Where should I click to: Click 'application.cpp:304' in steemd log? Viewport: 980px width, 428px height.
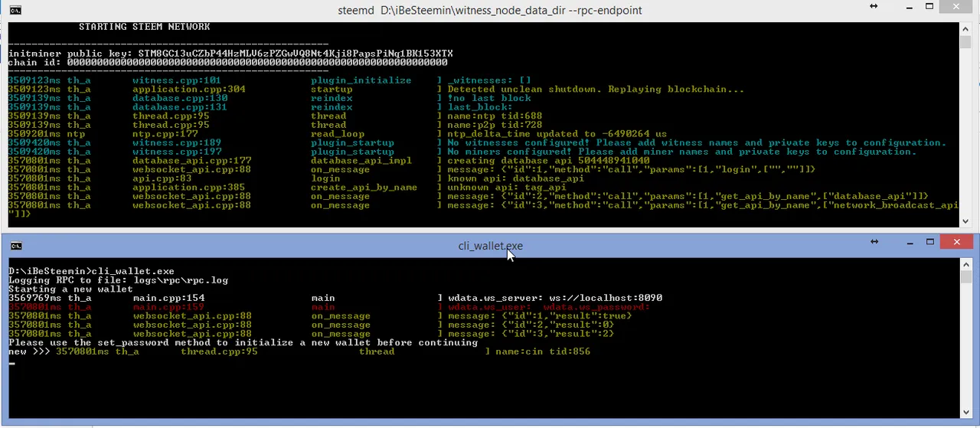coord(189,90)
